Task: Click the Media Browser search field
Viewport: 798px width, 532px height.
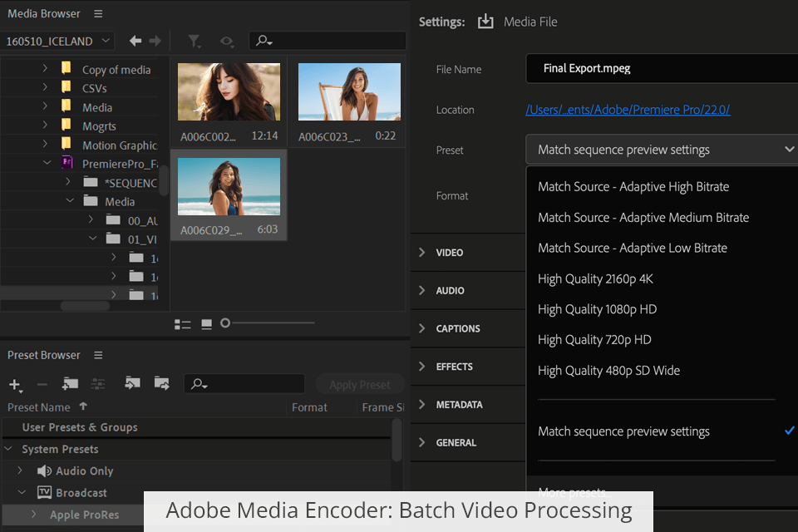Action: 328,41
